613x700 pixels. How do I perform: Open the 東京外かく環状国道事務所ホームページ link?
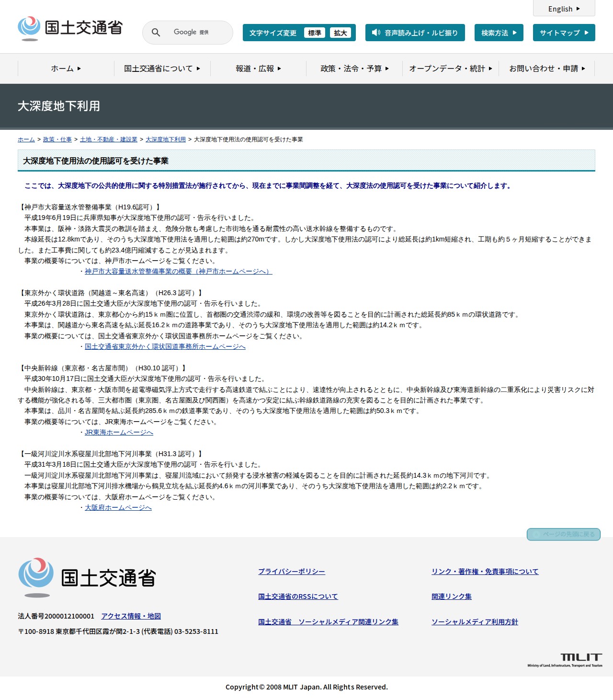[165, 346]
